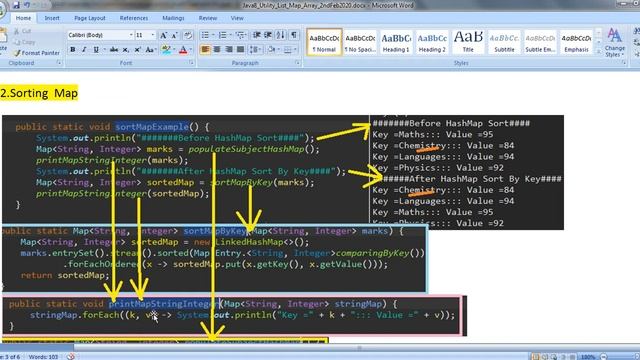Expand the Paragraph dialog launcher

pyautogui.click(x=298, y=63)
